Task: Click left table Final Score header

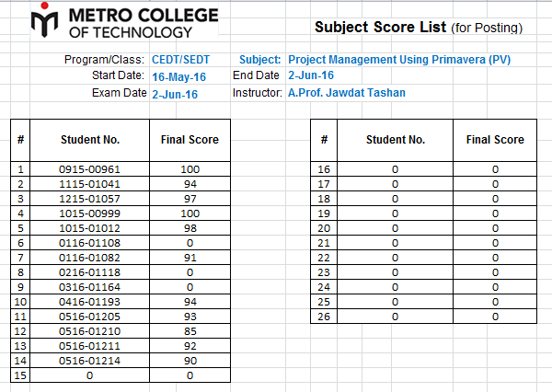Action: pyautogui.click(x=190, y=140)
